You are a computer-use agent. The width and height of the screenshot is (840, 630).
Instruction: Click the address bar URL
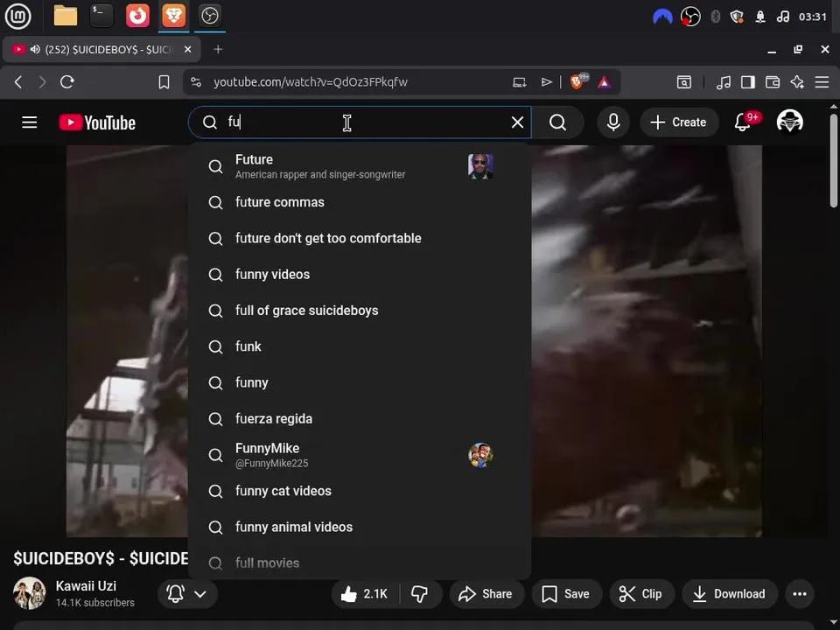tap(311, 82)
